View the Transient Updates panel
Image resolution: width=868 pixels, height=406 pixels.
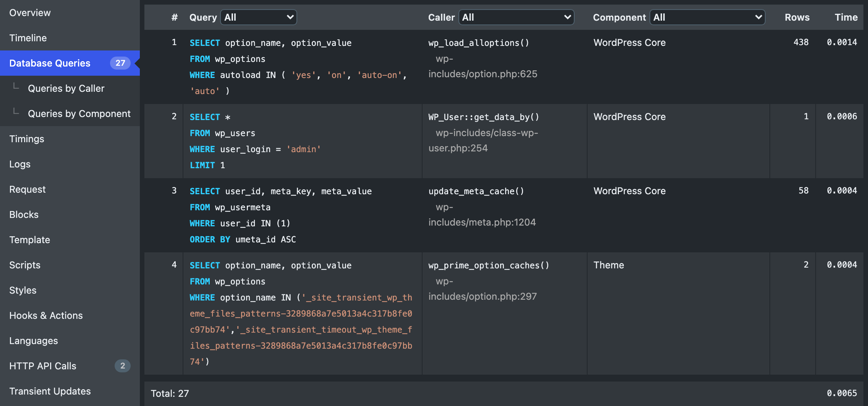[x=50, y=391]
